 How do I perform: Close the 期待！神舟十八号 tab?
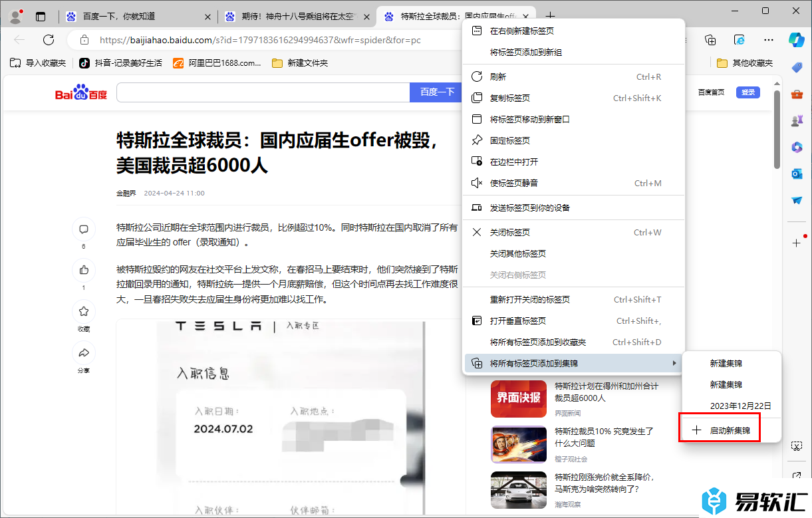click(x=367, y=17)
